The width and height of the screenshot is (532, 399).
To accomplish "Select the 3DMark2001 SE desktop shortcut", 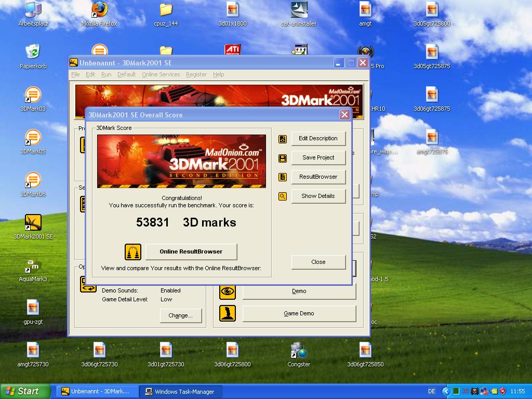I will pos(33,227).
